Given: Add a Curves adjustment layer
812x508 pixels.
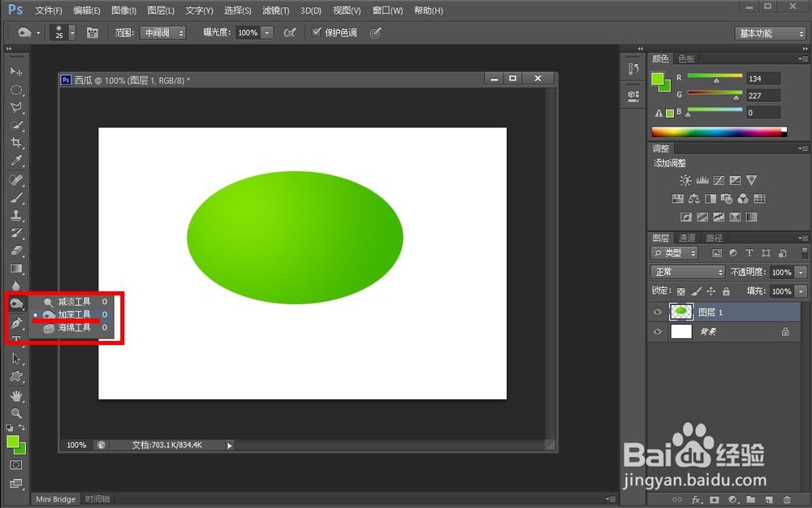Looking at the screenshot, I should 719,180.
